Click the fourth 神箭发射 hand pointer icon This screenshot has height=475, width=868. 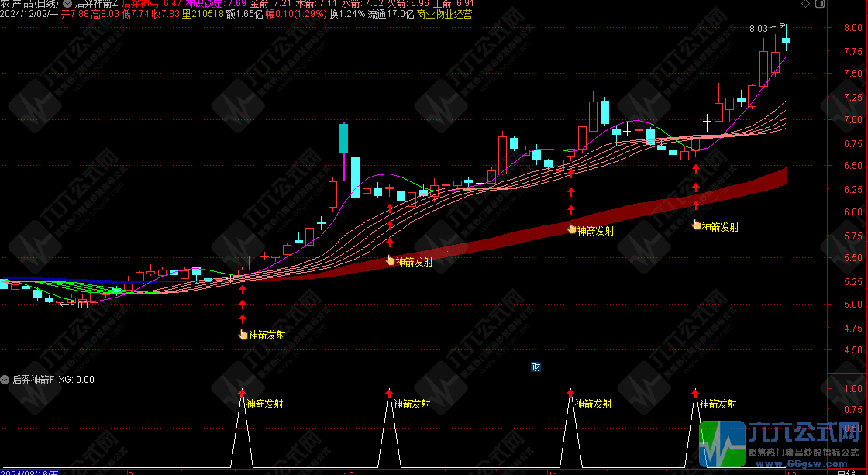pos(697,226)
